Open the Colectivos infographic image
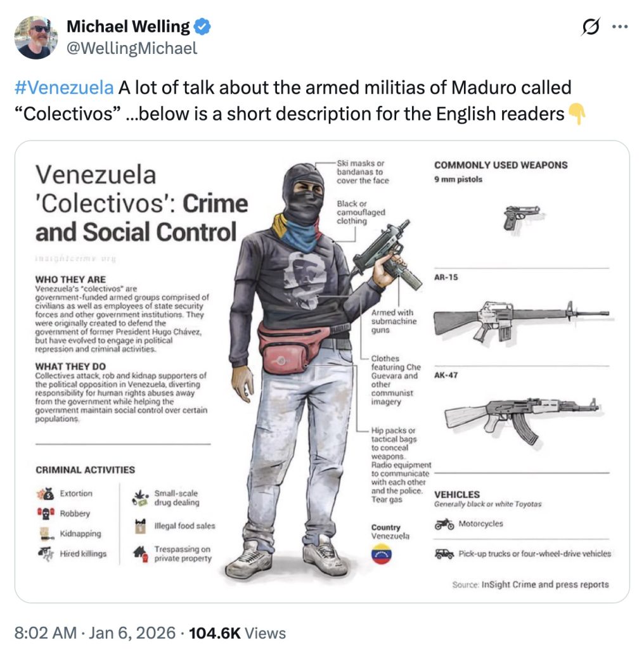Viewport: 644px width, 649px height. point(322,371)
